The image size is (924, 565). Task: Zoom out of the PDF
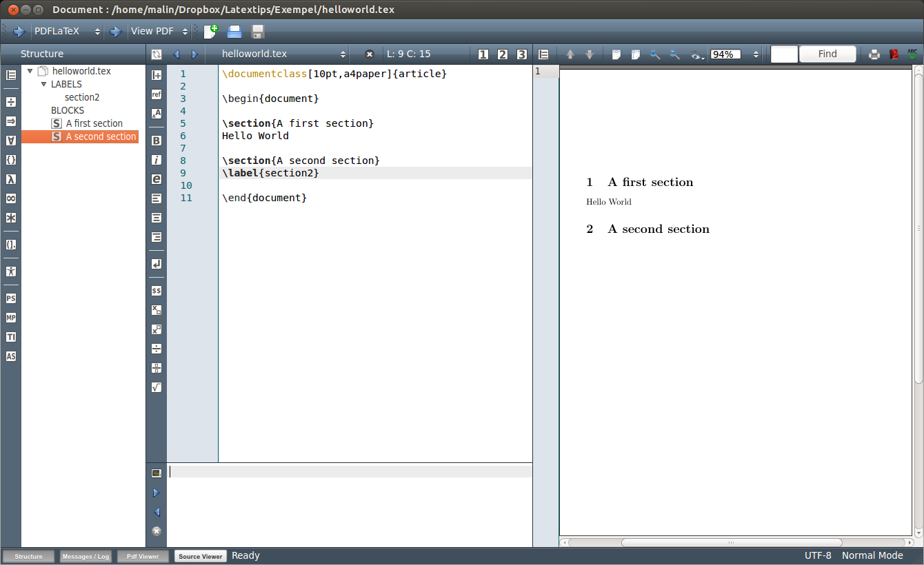(x=674, y=54)
